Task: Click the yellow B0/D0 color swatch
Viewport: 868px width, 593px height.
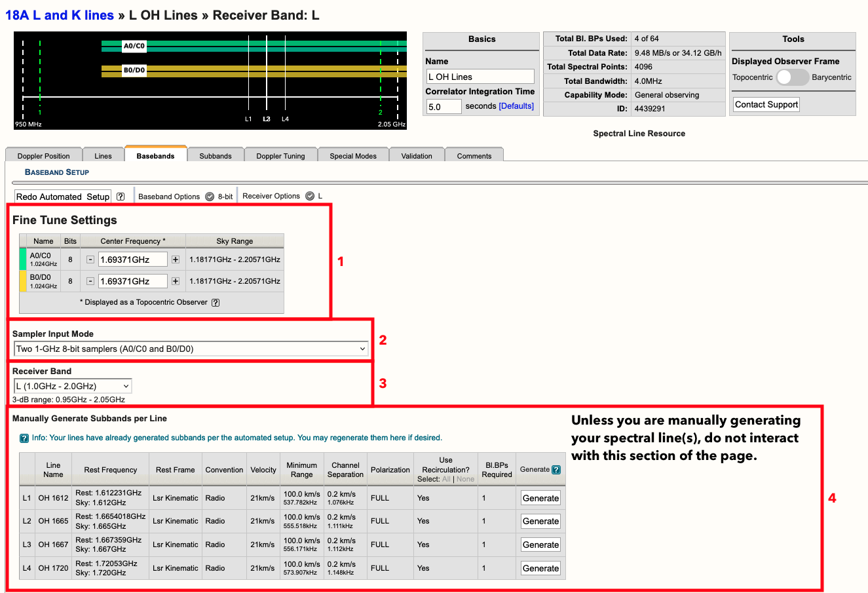Action: [23, 281]
